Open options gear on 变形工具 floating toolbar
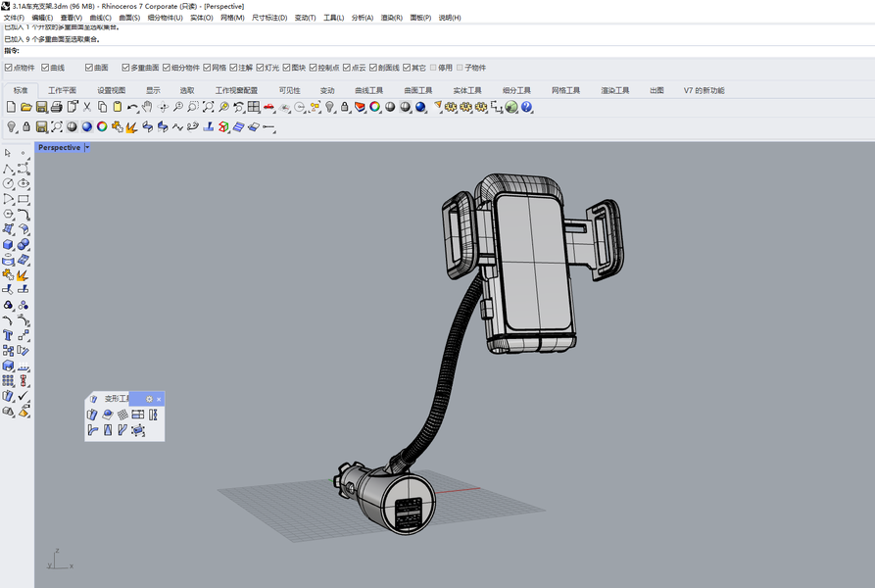Viewport: 875px width, 588px height. [149, 399]
